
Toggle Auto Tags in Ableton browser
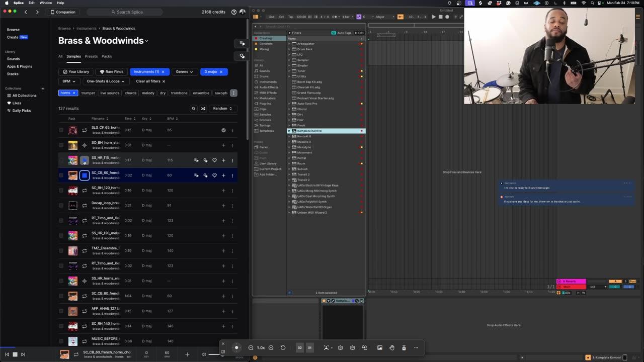(x=342, y=33)
